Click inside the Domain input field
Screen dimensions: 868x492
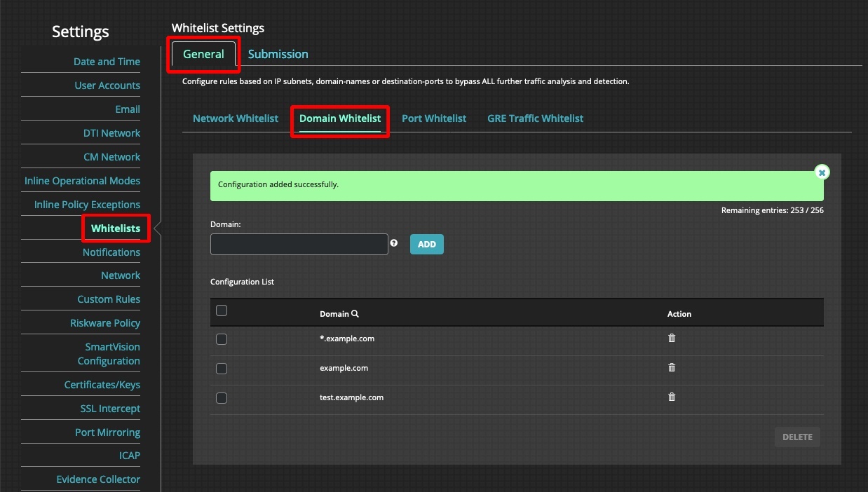299,244
